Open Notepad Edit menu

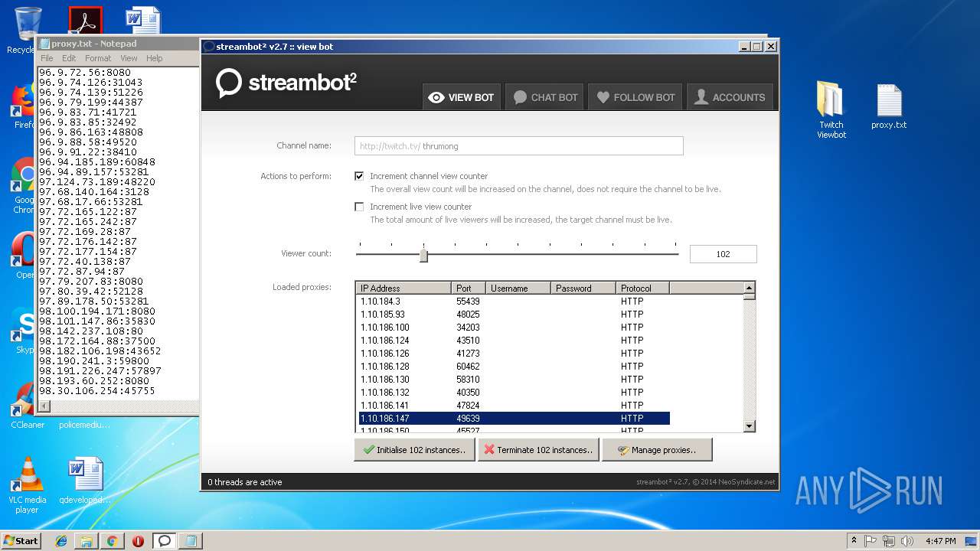pos(69,58)
